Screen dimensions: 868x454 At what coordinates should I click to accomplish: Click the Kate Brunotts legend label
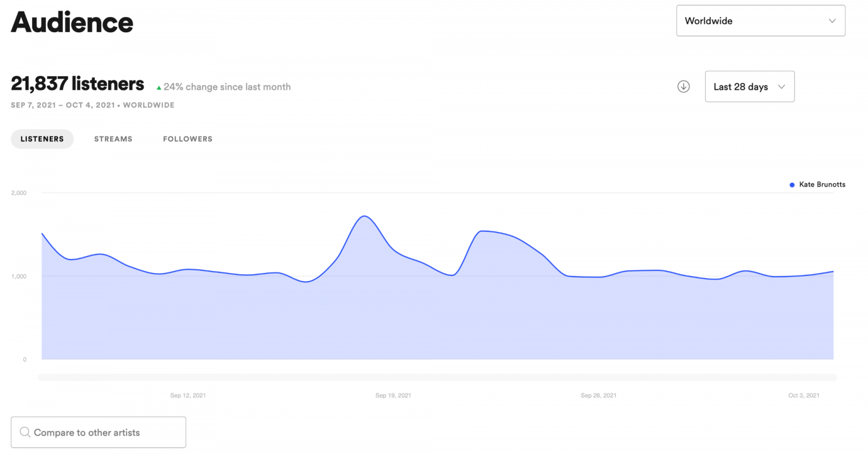click(822, 185)
